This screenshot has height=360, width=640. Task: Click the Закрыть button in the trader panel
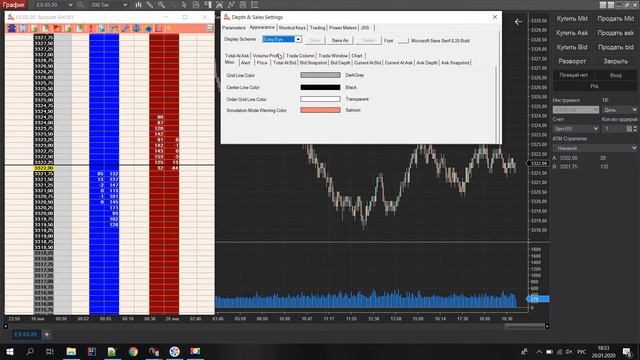click(x=616, y=61)
